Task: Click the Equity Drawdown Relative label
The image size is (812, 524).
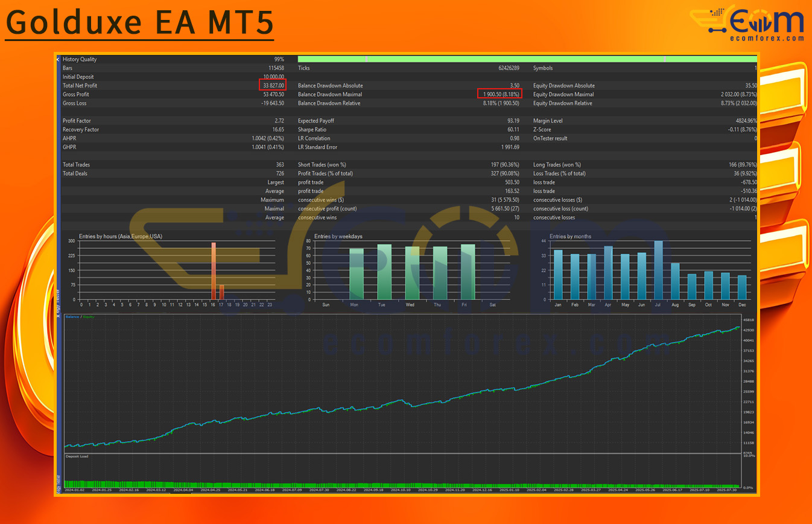Action: tap(562, 103)
